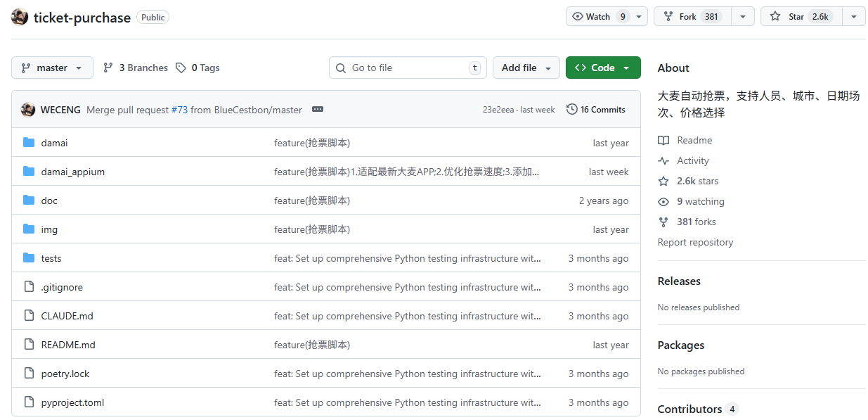Screen dimensions: 868x420
Task: Expand the commit message ellipsis button
Action: point(318,109)
